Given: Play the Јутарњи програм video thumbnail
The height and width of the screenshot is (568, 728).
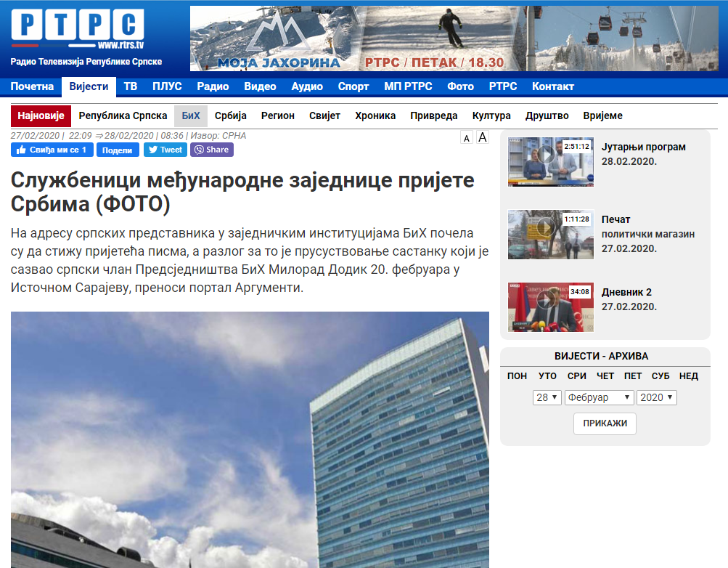Looking at the screenshot, I should (x=551, y=162).
